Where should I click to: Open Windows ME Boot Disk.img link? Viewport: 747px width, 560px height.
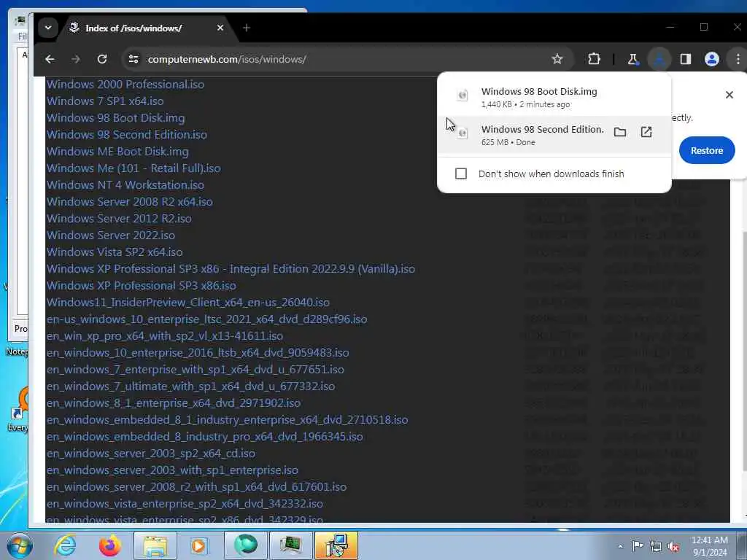(117, 152)
